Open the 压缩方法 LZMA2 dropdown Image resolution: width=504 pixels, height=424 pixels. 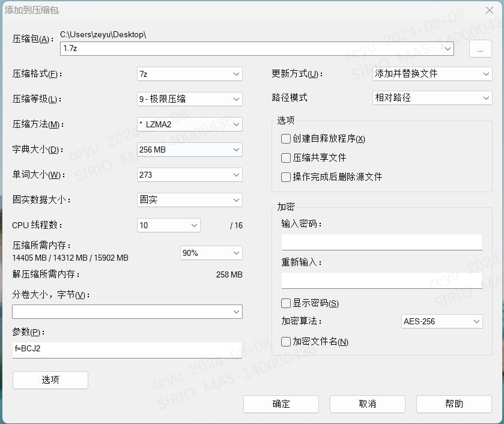point(189,124)
